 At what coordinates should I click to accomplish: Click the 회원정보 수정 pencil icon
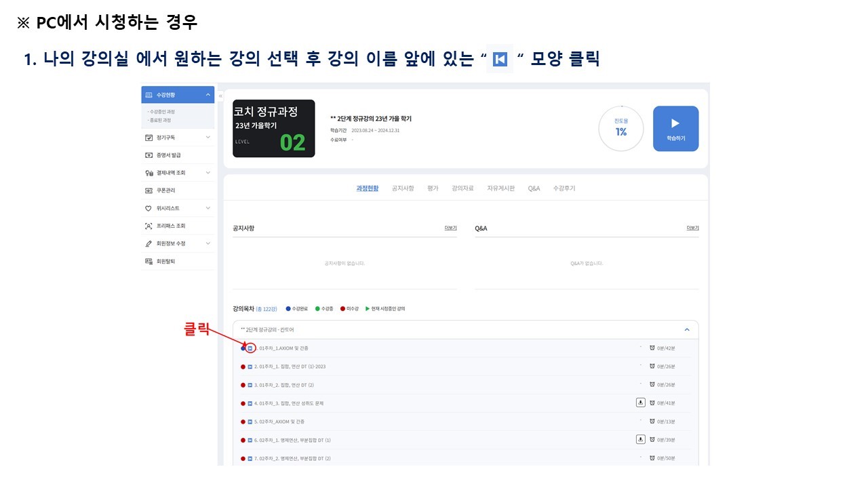pyautogui.click(x=149, y=243)
